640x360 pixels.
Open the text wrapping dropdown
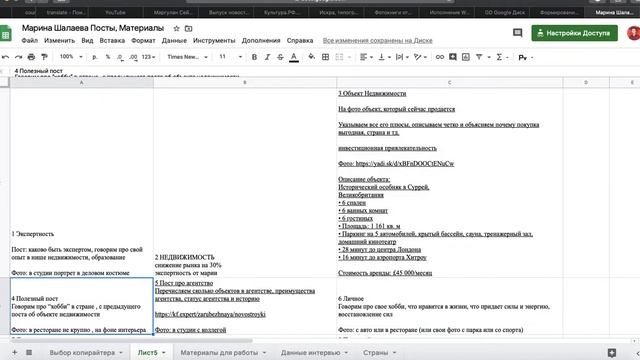tap(402, 57)
